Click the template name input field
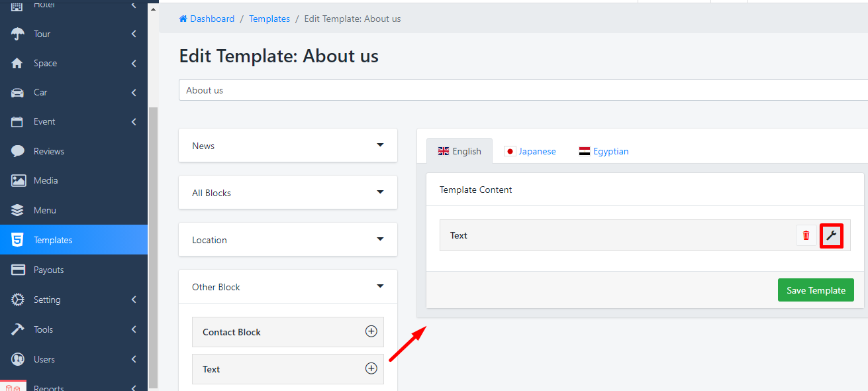 click(523, 90)
